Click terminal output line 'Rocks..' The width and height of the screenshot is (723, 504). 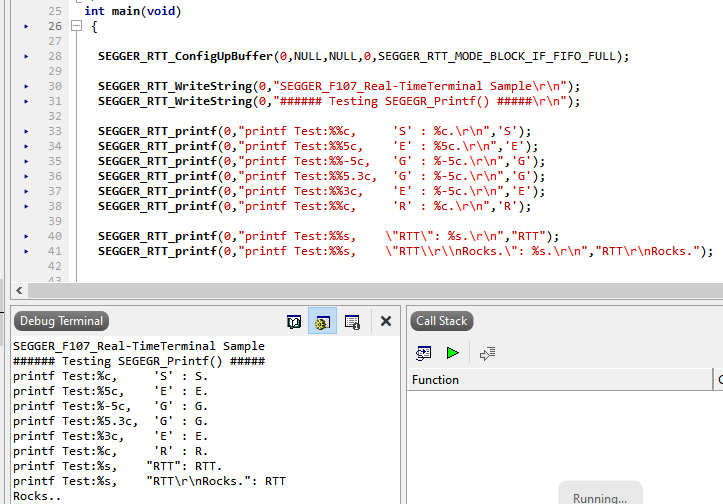(x=37, y=496)
